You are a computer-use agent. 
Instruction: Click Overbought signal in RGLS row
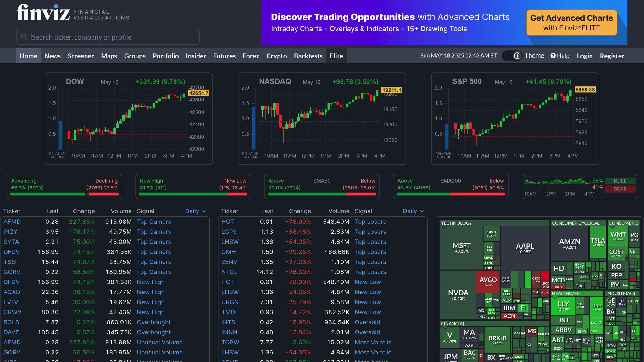click(154, 322)
